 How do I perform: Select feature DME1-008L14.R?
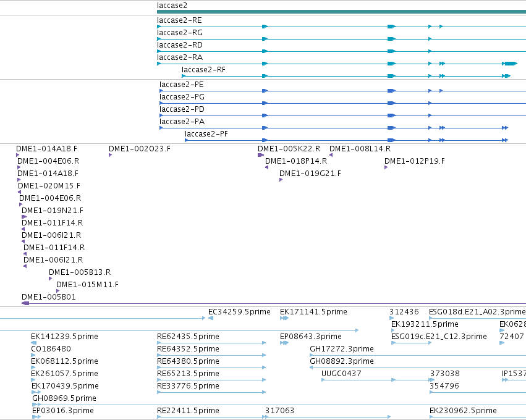point(360,149)
